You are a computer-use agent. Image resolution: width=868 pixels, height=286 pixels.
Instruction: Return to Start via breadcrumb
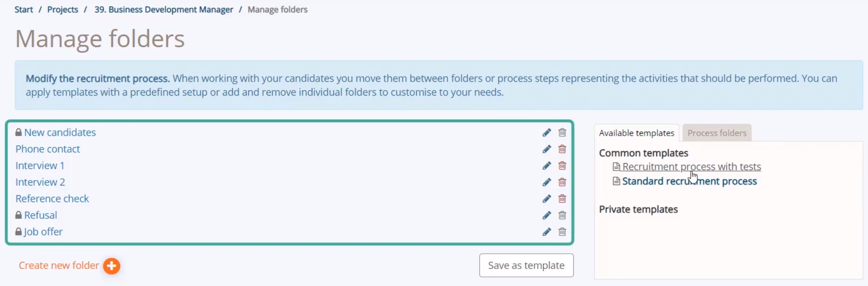tap(24, 10)
